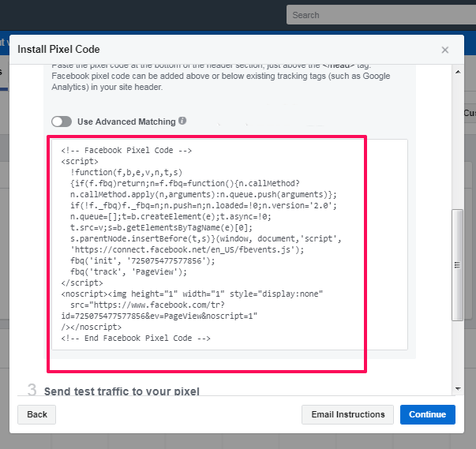Open the Advanced Matching info tooltip icon

coord(182,121)
